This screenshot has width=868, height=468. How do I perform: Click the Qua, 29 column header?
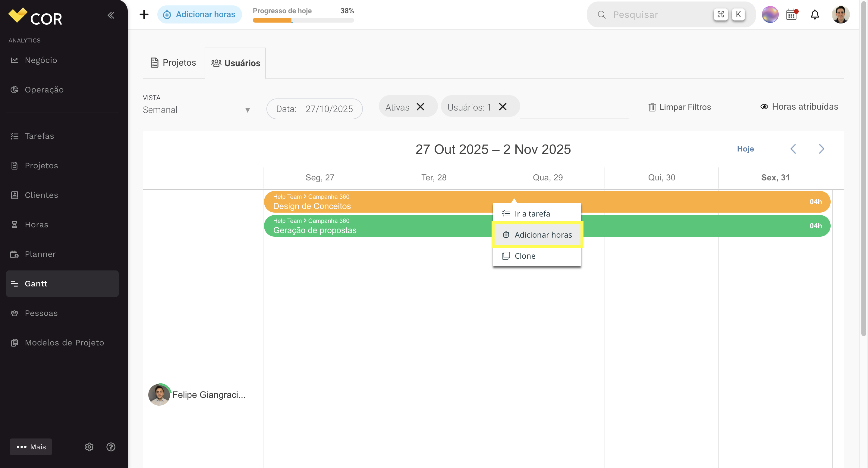point(548,178)
